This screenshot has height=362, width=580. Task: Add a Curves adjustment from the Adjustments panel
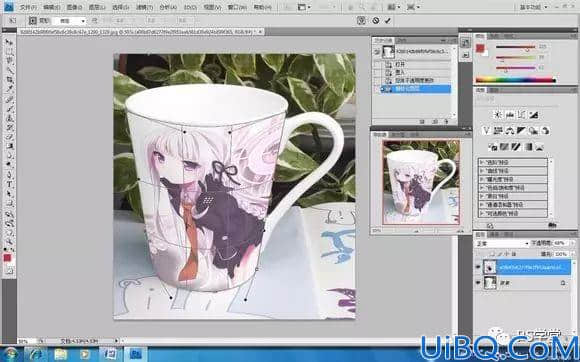[x=522, y=115]
